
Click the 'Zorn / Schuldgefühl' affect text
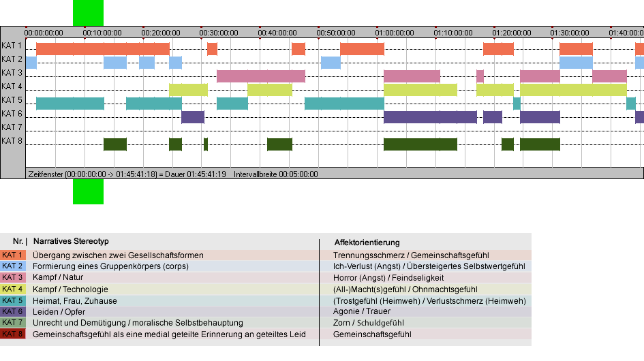[x=369, y=323]
